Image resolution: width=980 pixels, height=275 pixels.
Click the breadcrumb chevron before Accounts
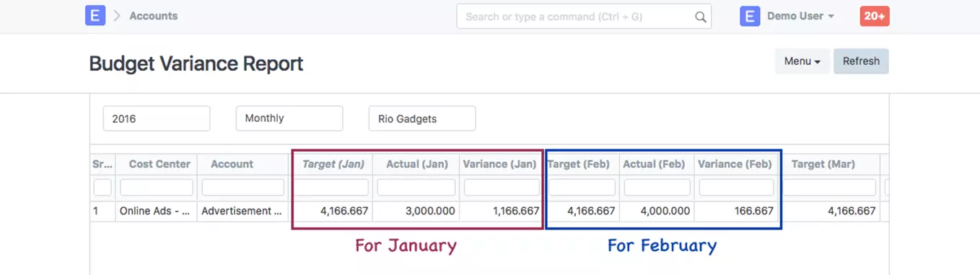click(118, 16)
